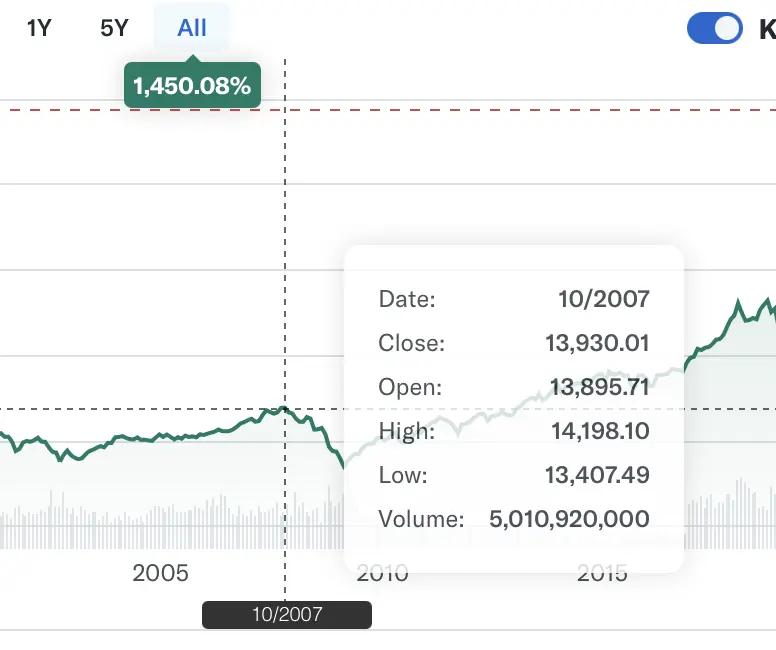The height and width of the screenshot is (650, 776).
Task: Switch to the 5Y time range
Action: 115,27
